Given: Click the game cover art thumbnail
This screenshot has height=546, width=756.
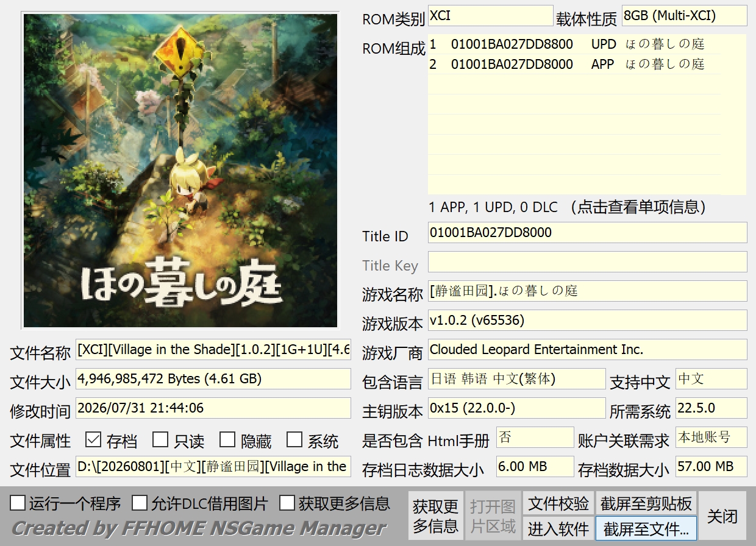Looking at the screenshot, I should click(180, 171).
